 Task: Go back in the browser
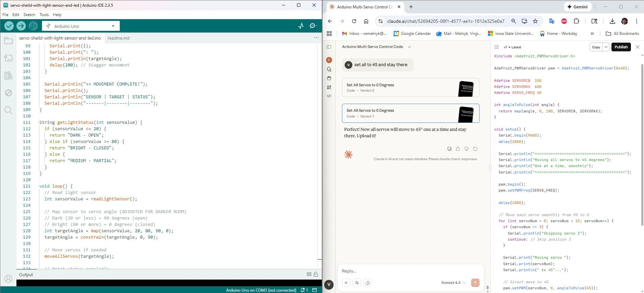tap(330, 21)
